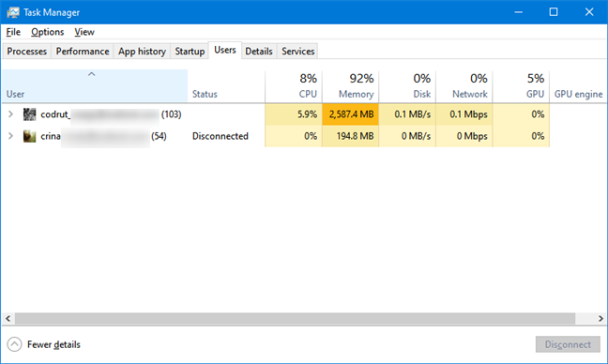Click the 0.1 MB/s disk cell
Screen dimensions: 608x364
click(407, 114)
